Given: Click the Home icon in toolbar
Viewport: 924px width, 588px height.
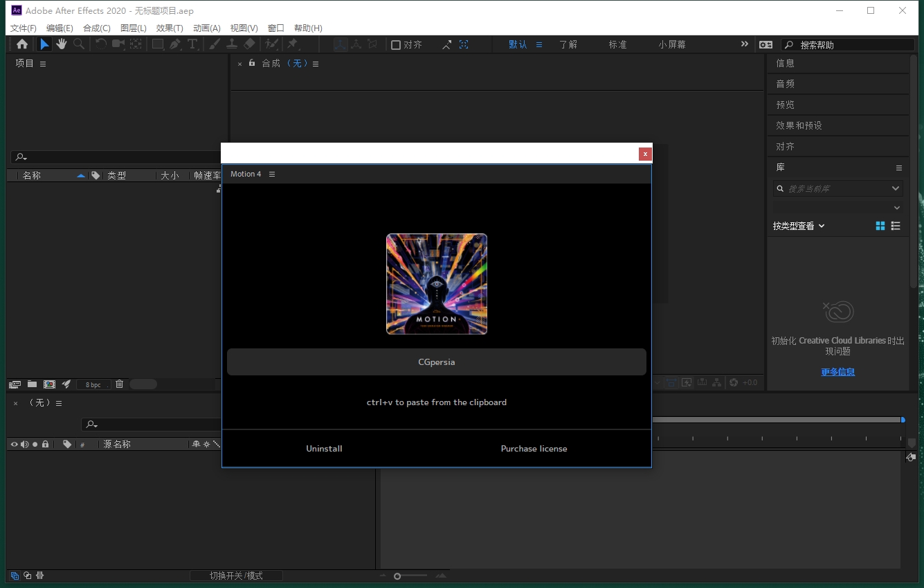Looking at the screenshot, I should [x=22, y=44].
